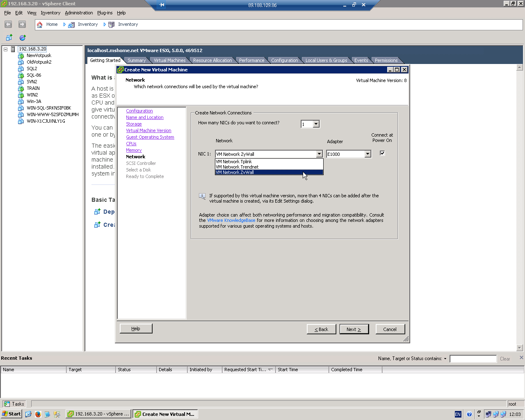Click the Deploy basic task icon
525x420 pixels.
[97, 212]
